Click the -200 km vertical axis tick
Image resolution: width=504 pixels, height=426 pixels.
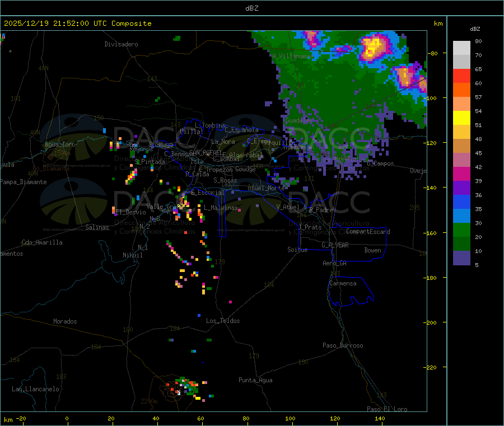point(430,322)
